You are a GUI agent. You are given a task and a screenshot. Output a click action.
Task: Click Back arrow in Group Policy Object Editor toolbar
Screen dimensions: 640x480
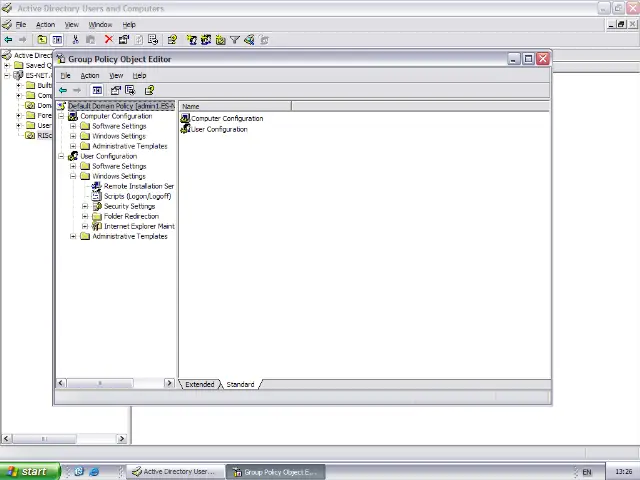point(63,90)
